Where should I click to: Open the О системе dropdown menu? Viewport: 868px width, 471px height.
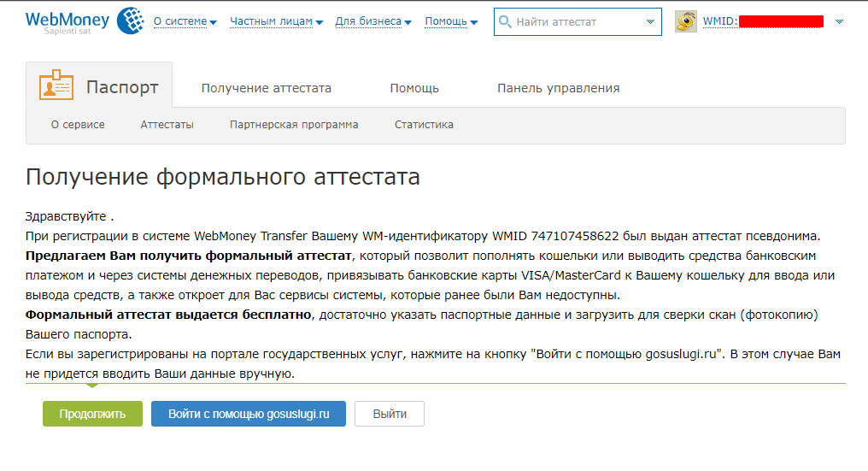pos(185,21)
